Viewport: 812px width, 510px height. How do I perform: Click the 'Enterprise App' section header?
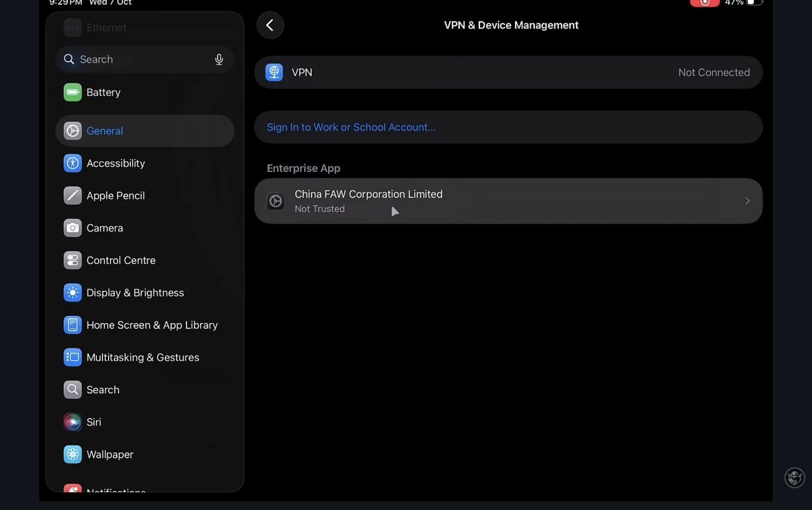303,168
